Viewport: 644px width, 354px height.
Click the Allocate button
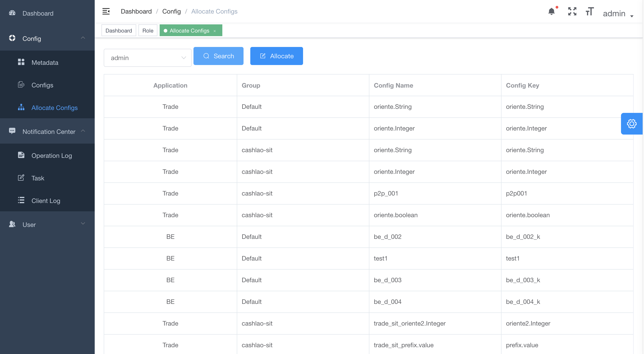pyautogui.click(x=276, y=56)
